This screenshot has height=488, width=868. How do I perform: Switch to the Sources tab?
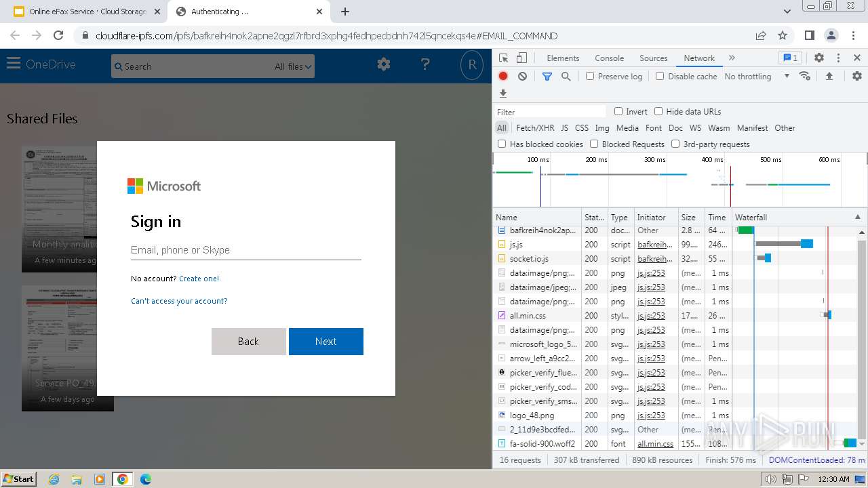(653, 58)
